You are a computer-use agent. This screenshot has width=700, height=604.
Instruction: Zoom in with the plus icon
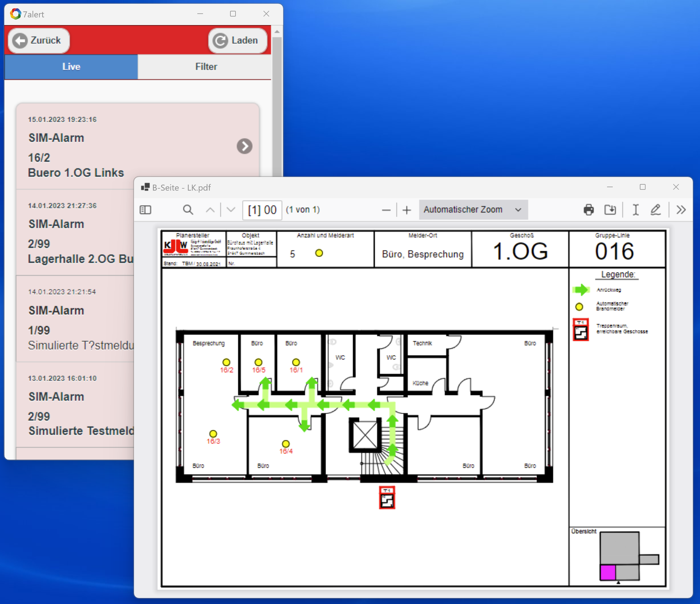[407, 210]
